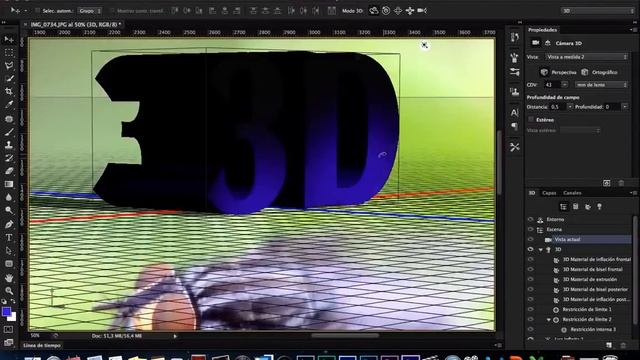Filter 3D panel by lights
The width and height of the screenshot is (640, 360).
pos(600,207)
